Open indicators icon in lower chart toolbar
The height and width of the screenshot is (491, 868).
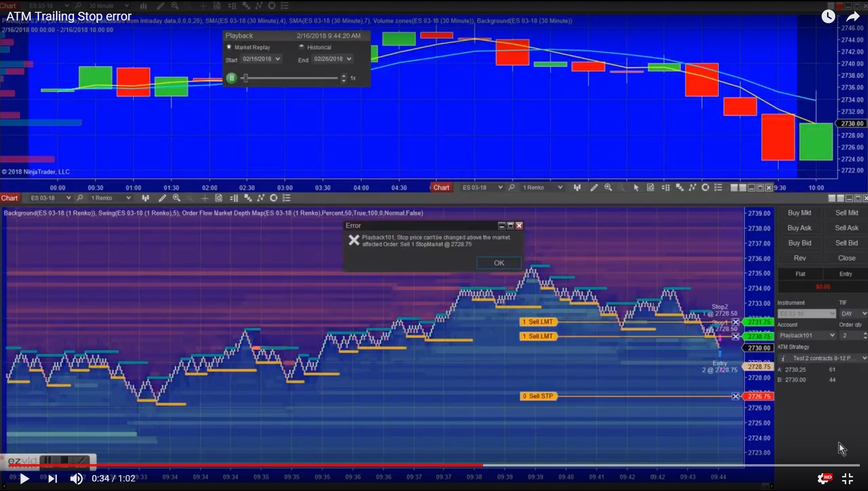pyautogui.click(x=260, y=198)
